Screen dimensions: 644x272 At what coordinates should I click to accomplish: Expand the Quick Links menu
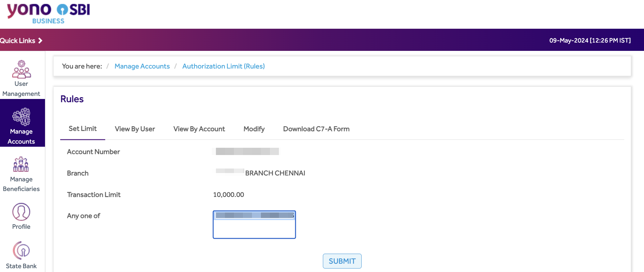click(x=18, y=40)
